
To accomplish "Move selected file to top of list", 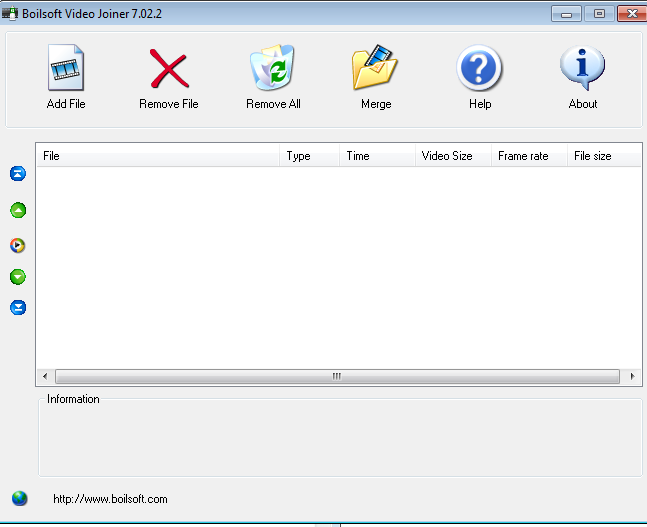I will [18, 174].
